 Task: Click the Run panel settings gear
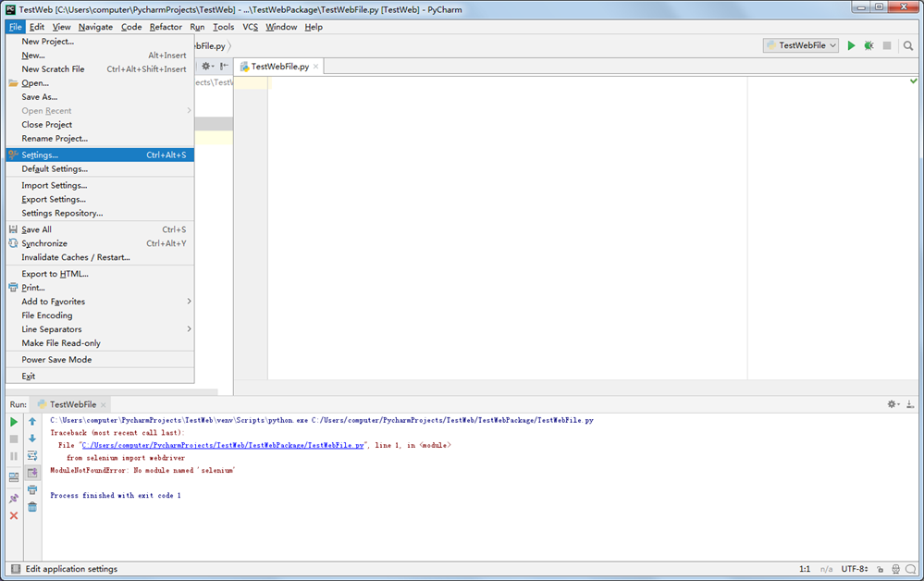click(893, 404)
